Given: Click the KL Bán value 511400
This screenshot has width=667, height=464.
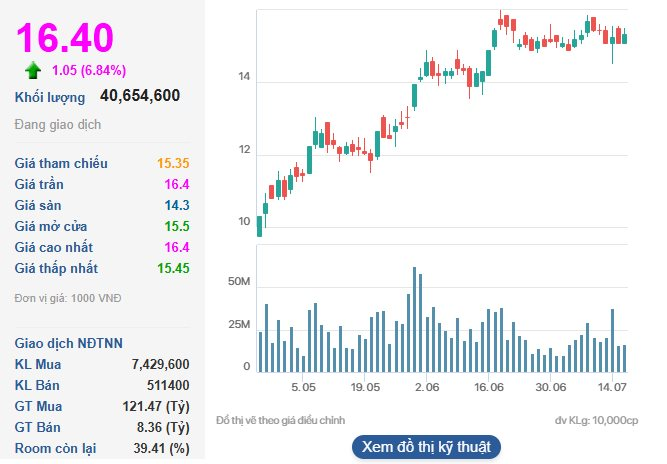Looking at the screenshot, I should click(168, 385).
